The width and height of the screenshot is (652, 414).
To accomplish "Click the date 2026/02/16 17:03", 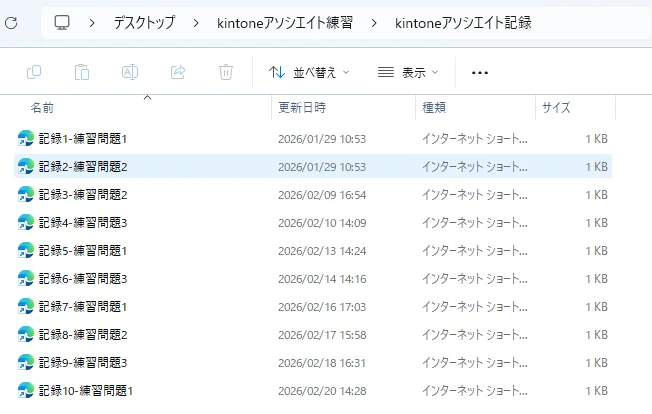I will [x=322, y=307].
